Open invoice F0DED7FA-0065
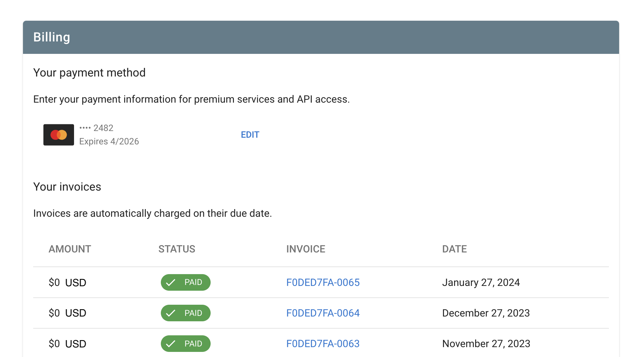 point(323,282)
